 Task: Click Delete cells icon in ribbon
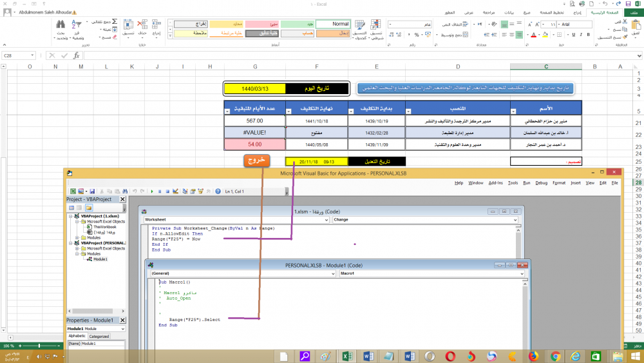(142, 24)
